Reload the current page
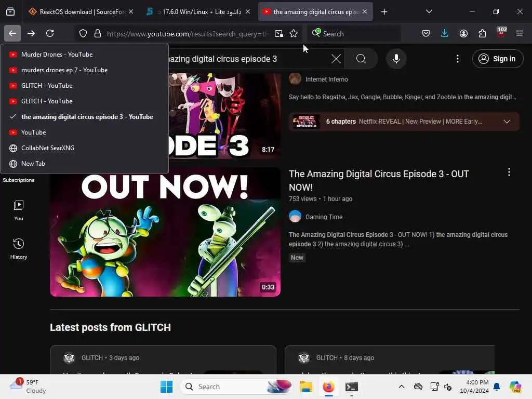This screenshot has width=532, height=399. click(x=50, y=33)
